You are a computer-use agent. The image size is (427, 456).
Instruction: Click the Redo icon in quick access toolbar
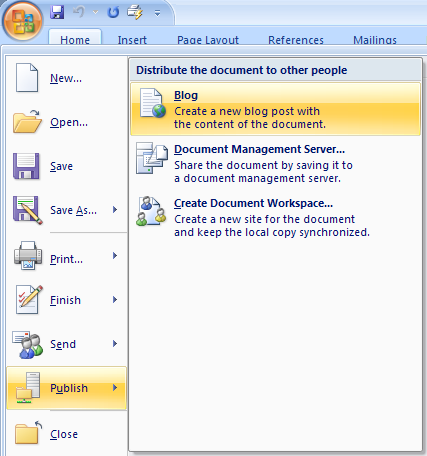coord(113,13)
